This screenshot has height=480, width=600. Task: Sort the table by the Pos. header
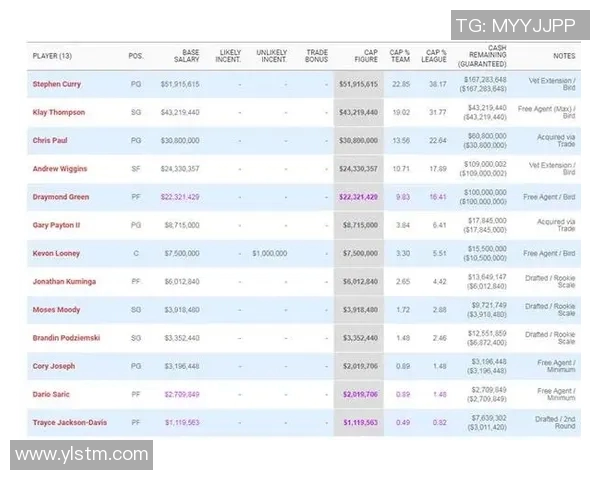point(136,56)
